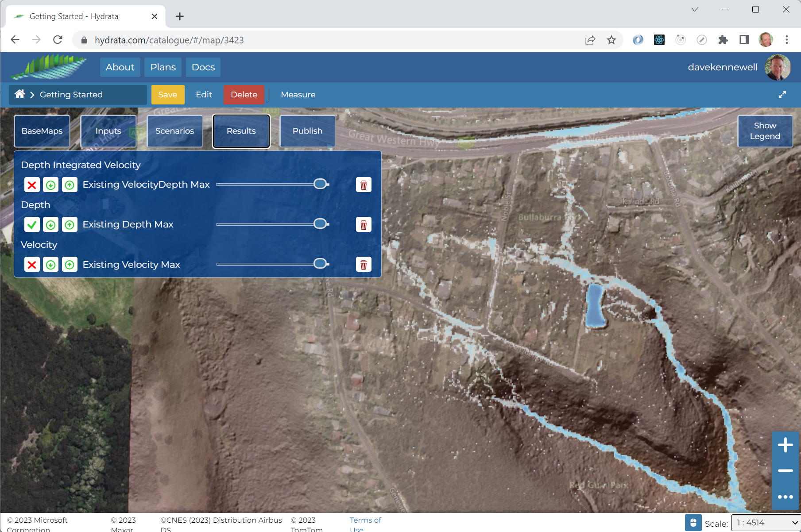Viewport: 801px width, 532px height.
Task: Turn on Existing Velocity Max layer
Action: click(32, 265)
